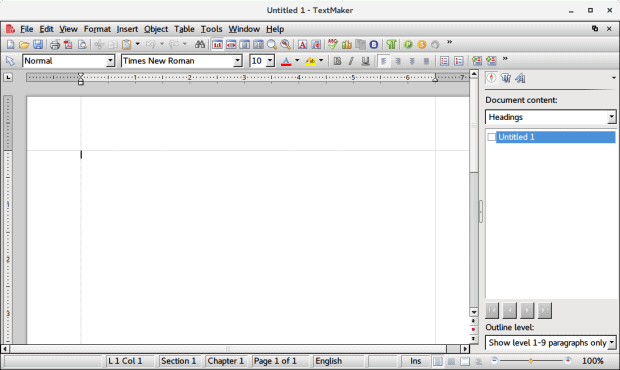Click zoom out minus button in status bar
Viewport: 620px width, 370px height.
click(494, 360)
